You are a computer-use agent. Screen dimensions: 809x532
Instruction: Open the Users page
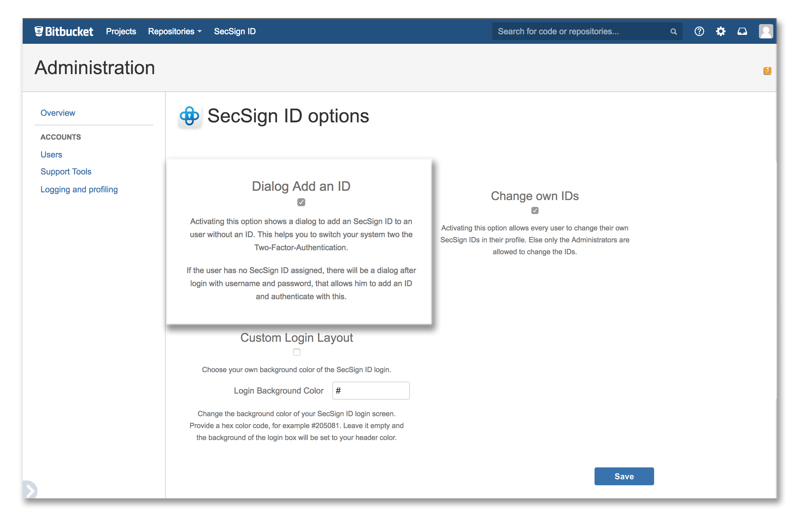pyautogui.click(x=51, y=154)
